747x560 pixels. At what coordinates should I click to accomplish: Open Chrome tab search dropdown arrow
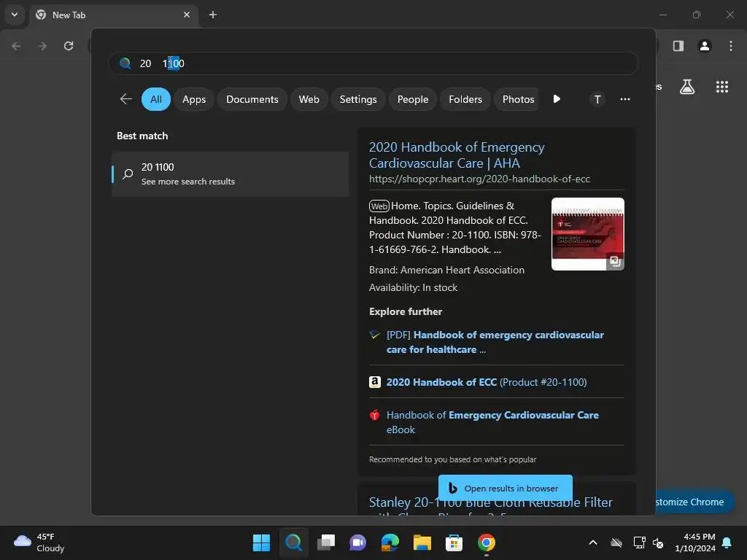[15, 15]
